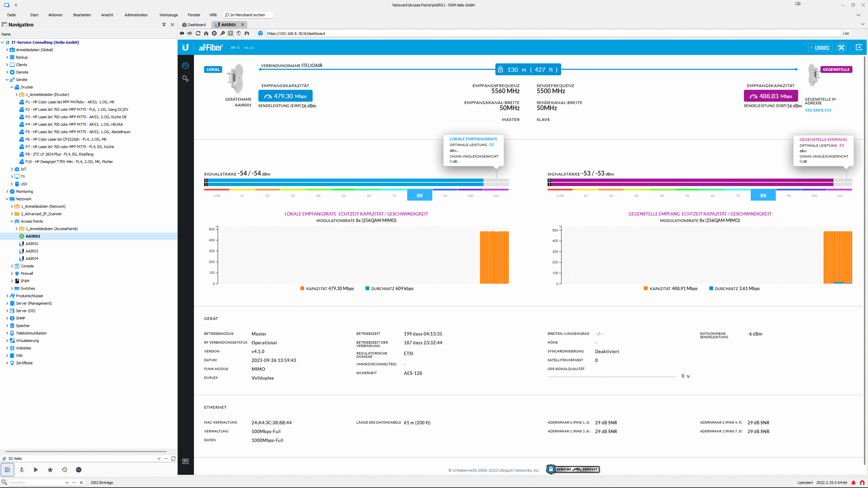
Task: Open the Aktionen ribbon tab
Action: coord(55,15)
